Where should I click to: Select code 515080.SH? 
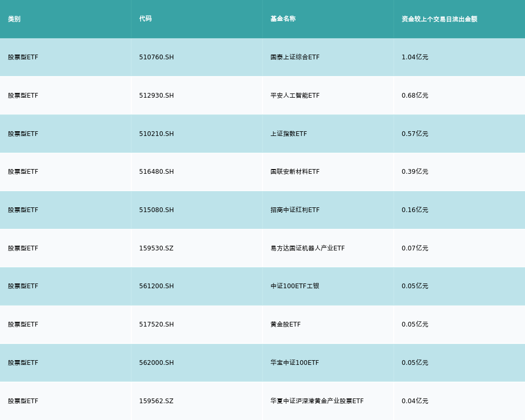pyautogui.click(x=156, y=210)
